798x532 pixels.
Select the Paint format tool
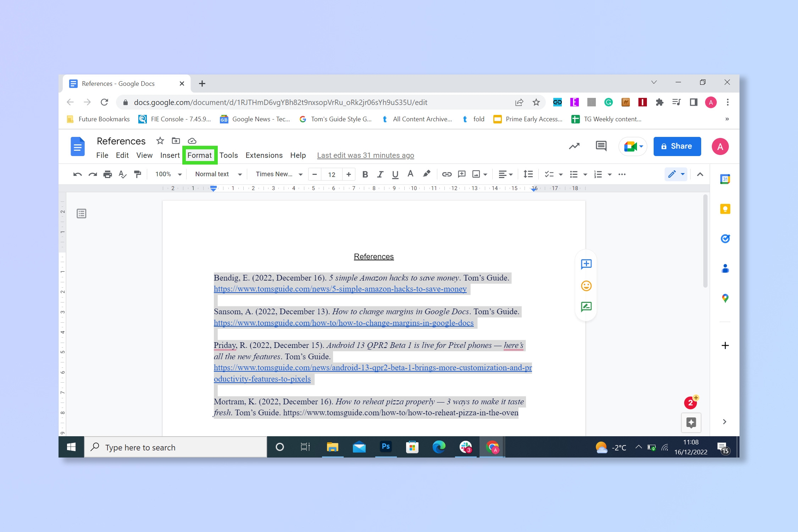pos(138,174)
